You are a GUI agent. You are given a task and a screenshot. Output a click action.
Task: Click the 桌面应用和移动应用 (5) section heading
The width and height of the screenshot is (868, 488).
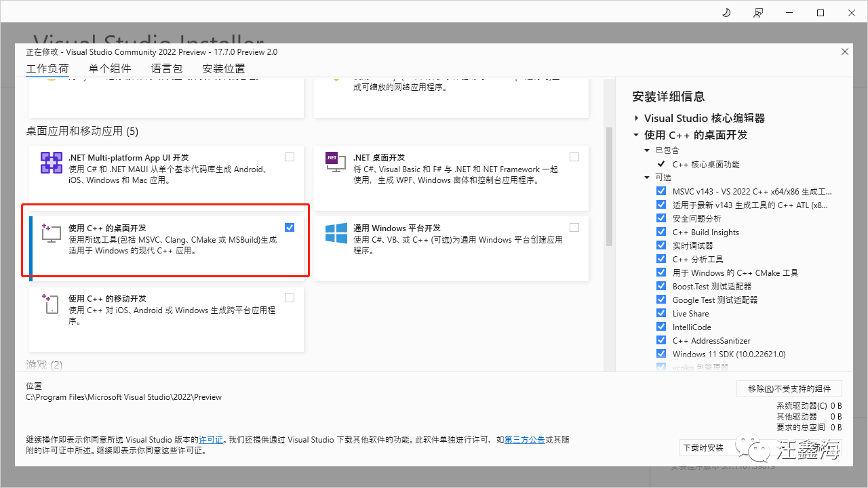pyautogui.click(x=82, y=131)
